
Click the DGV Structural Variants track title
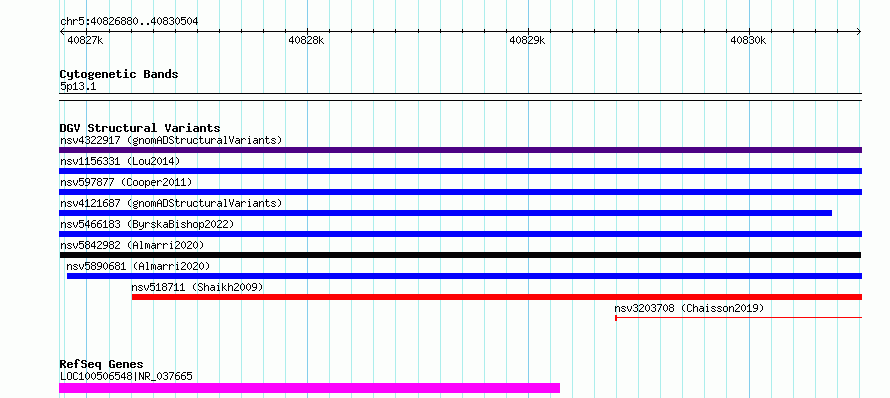click(x=140, y=128)
